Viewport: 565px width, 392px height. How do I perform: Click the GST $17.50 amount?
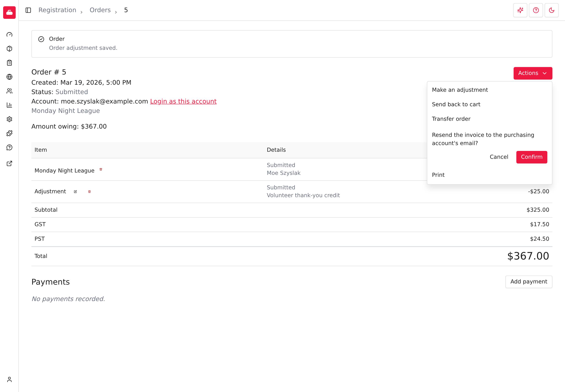pyautogui.click(x=539, y=224)
